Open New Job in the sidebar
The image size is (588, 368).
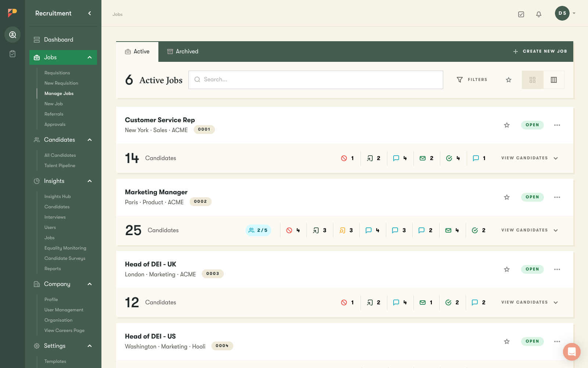tap(53, 104)
